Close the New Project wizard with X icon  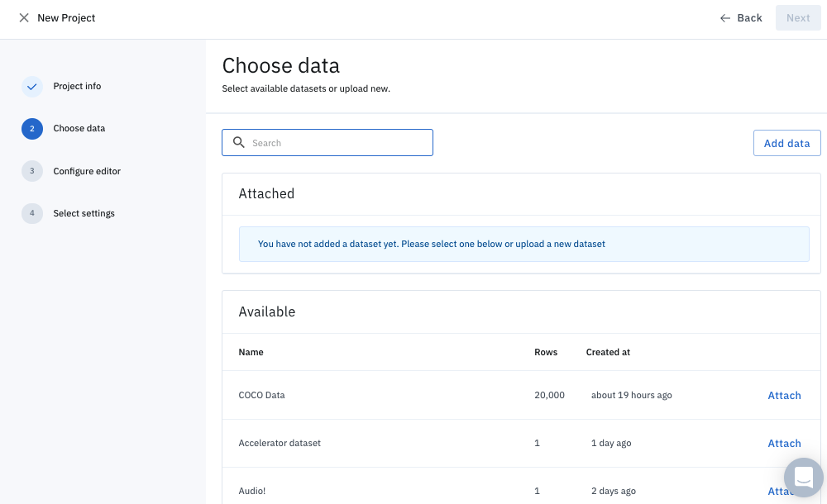[24, 18]
